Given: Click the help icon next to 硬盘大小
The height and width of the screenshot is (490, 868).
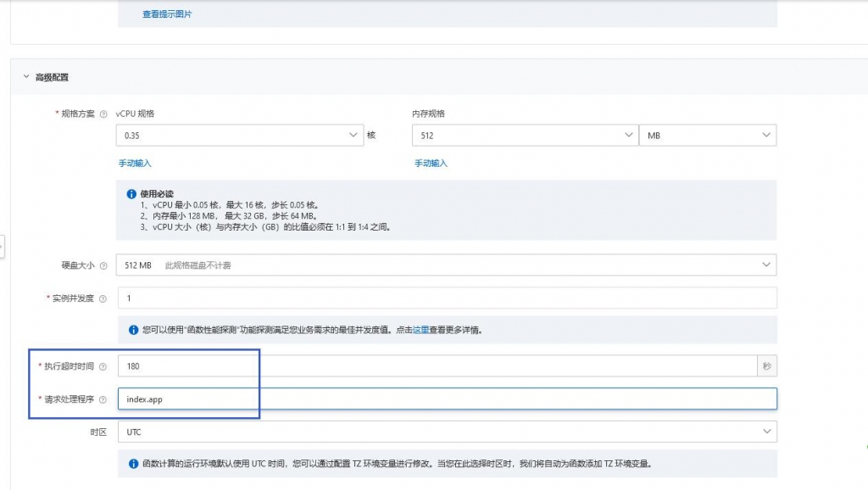Looking at the screenshot, I should tap(103, 265).
